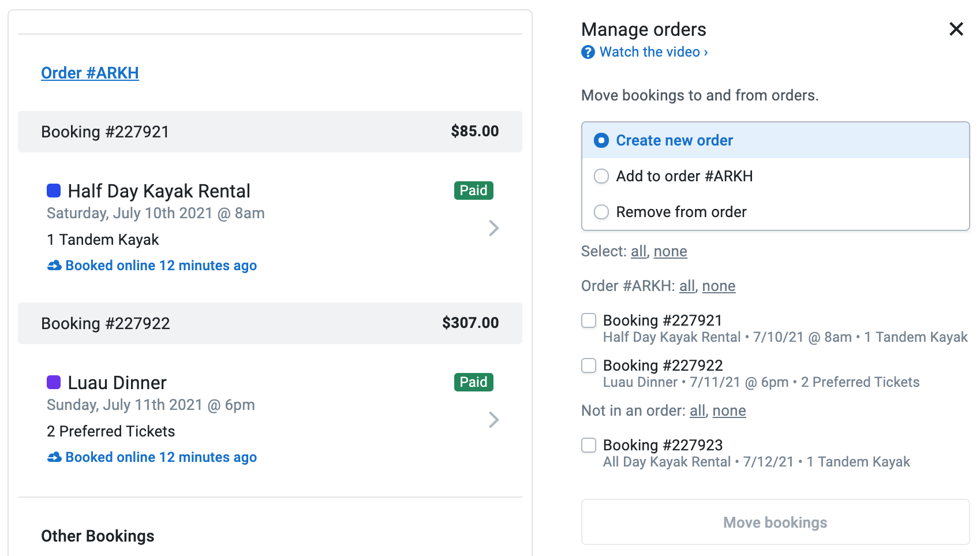Click 'Sunday, July 11th 2021 @ 6pm' date
The image size is (980, 556).
click(x=151, y=405)
